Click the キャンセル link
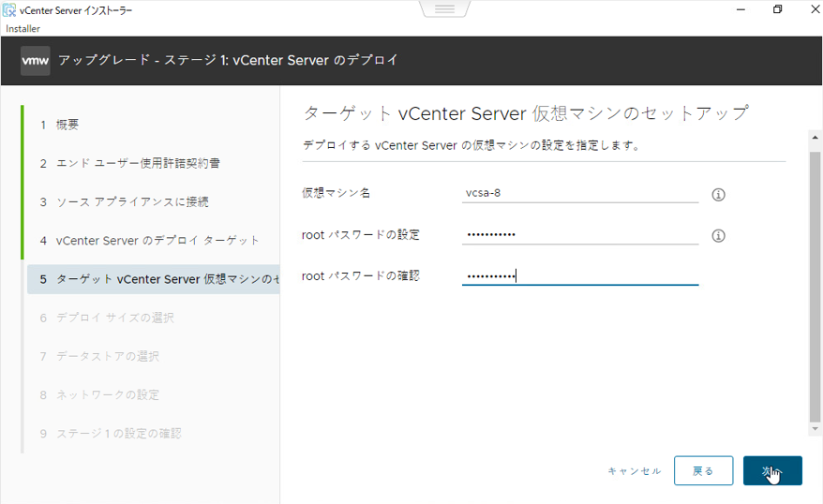 635,471
